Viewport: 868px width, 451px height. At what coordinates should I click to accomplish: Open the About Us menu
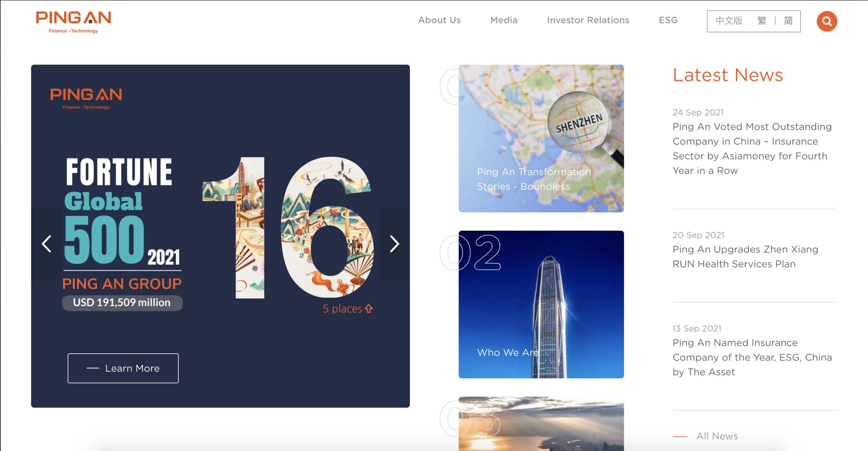point(439,20)
